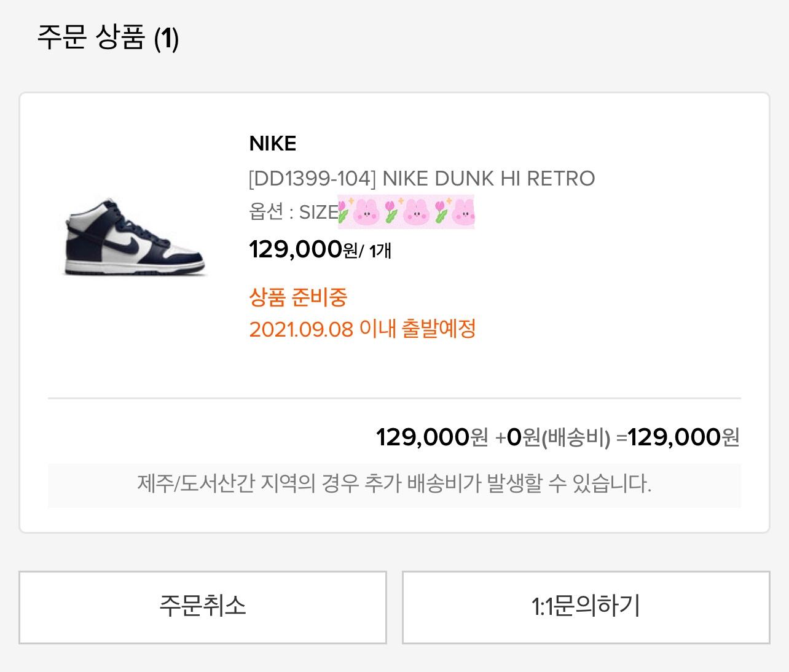Select the 상품 준비중 status text

(298, 297)
